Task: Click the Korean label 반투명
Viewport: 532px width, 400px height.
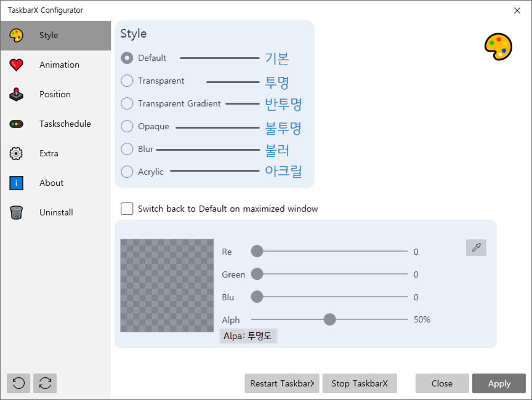Action: pyautogui.click(x=283, y=104)
